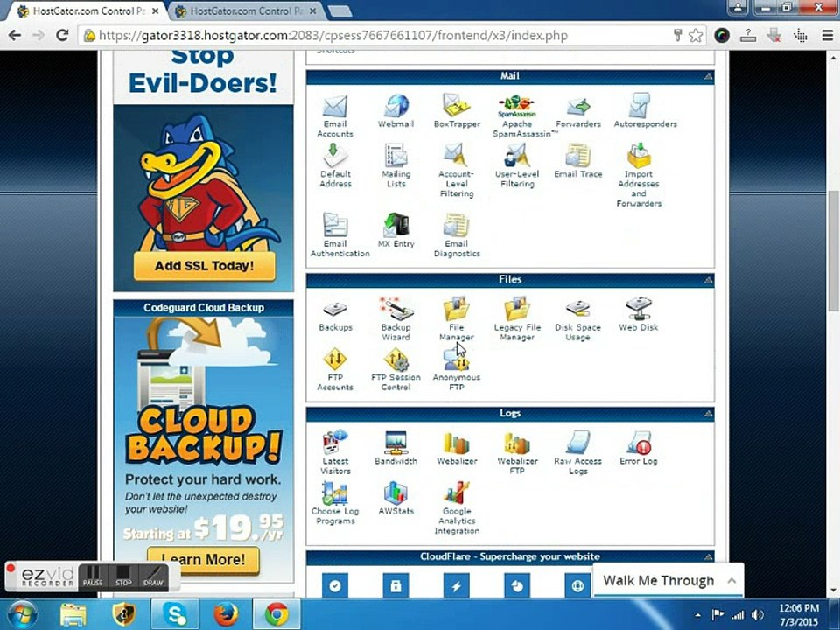View Latest Visitors log
The height and width of the screenshot is (630, 840).
(335, 453)
